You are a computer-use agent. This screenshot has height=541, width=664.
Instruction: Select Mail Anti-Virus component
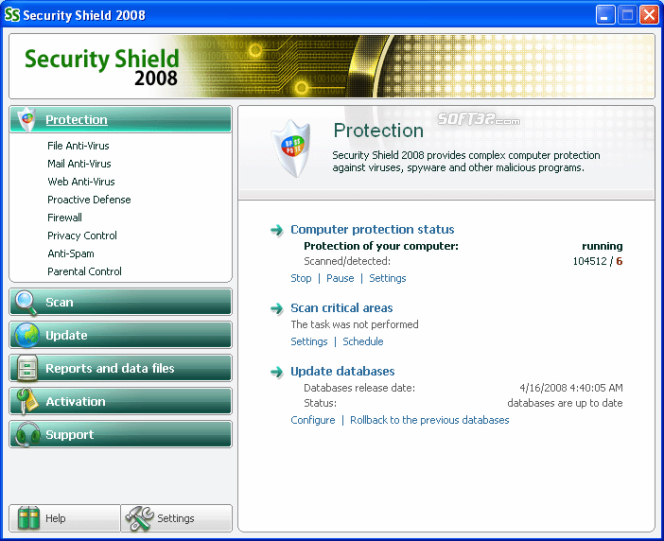pos(79,164)
